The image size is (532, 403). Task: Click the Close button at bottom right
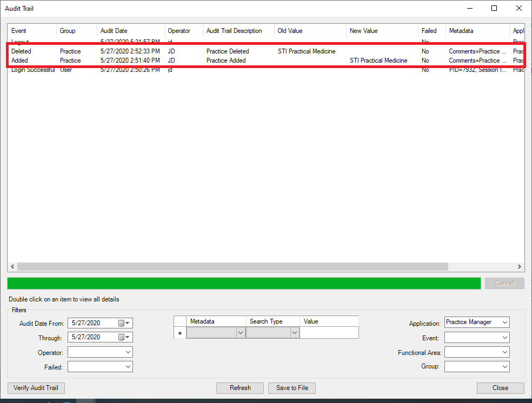pyautogui.click(x=500, y=388)
